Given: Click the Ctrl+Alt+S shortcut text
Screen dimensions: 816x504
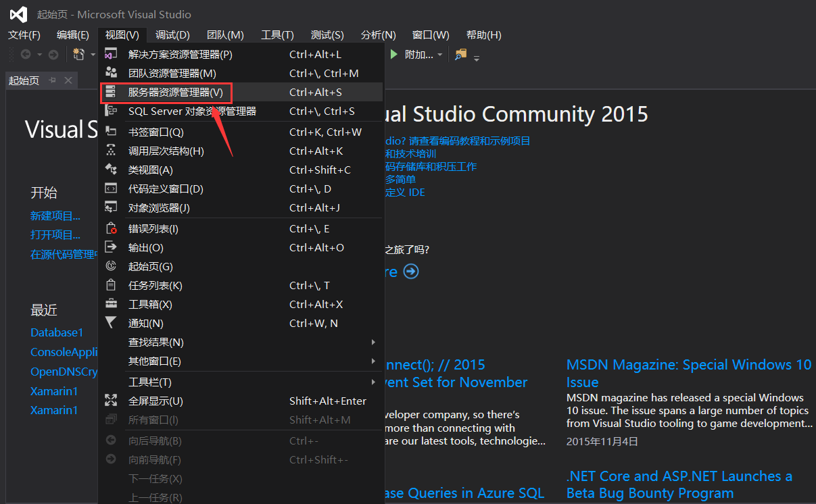Looking at the screenshot, I should click(x=316, y=92).
